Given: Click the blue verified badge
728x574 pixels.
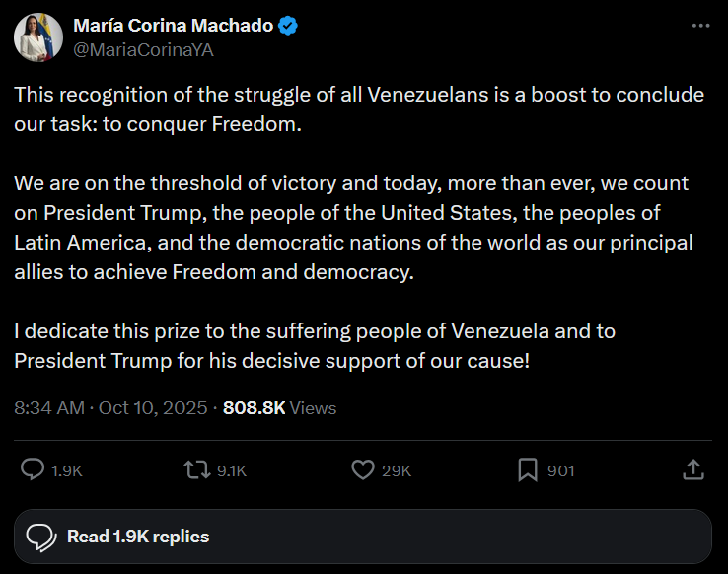Looking at the screenshot, I should (288, 26).
